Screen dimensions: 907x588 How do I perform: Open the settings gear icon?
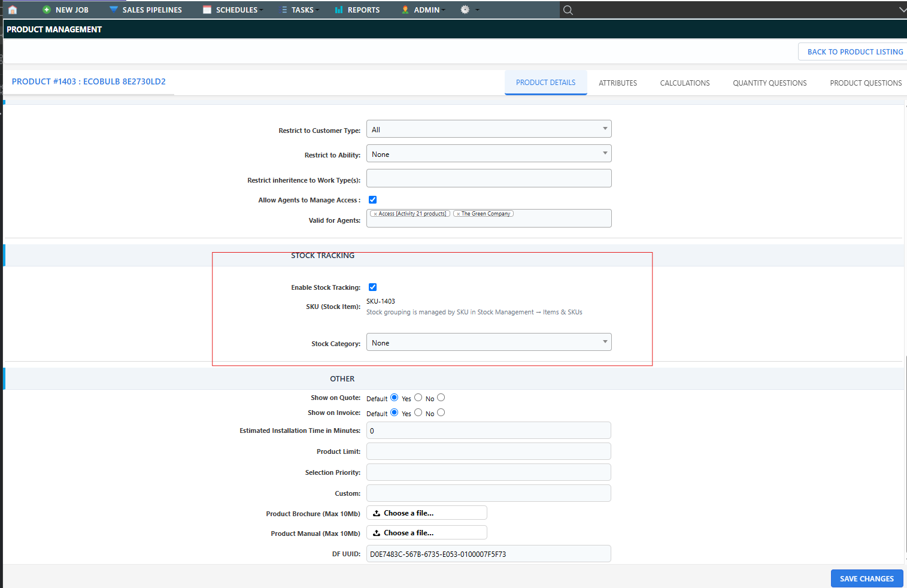pos(465,10)
